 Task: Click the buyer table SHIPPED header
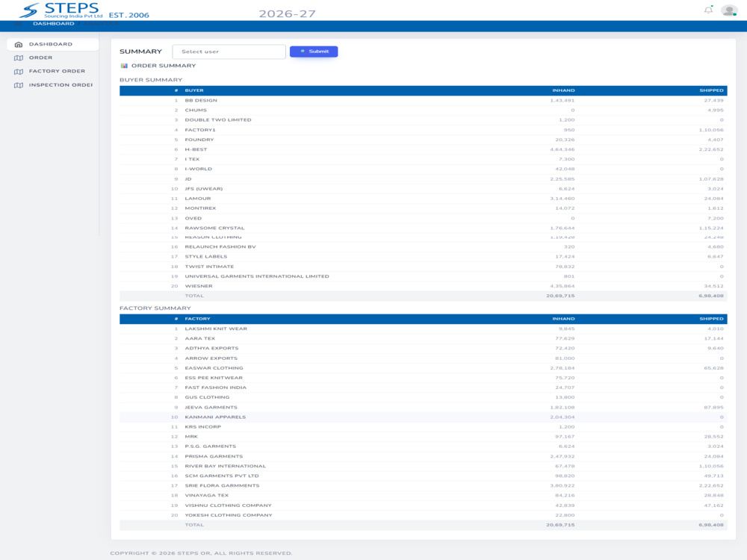point(711,90)
